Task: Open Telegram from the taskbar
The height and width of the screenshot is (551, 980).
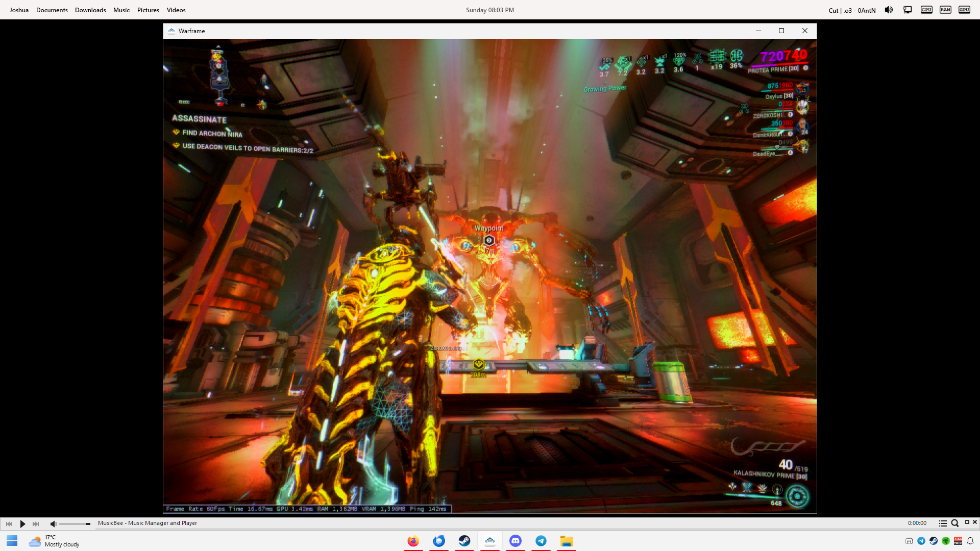Action: point(541,541)
